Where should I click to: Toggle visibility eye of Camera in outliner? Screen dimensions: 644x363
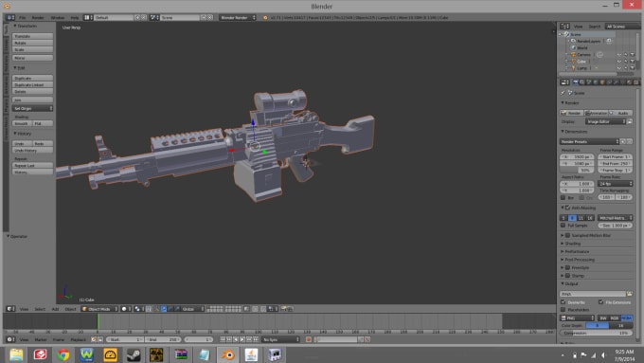[619, 55]
